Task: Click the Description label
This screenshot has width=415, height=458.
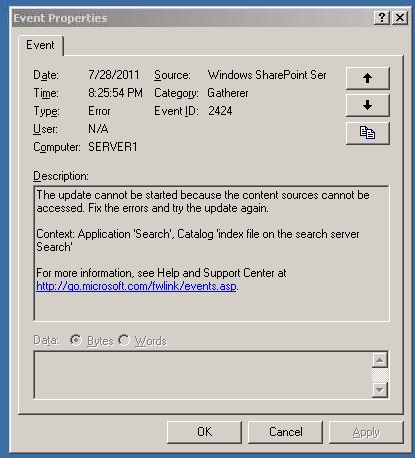Action: coord(61,176)
